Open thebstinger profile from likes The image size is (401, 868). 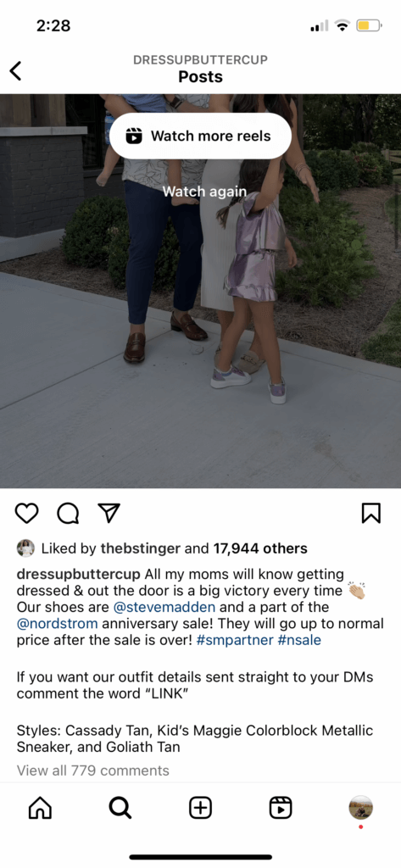tap(141, 548)
